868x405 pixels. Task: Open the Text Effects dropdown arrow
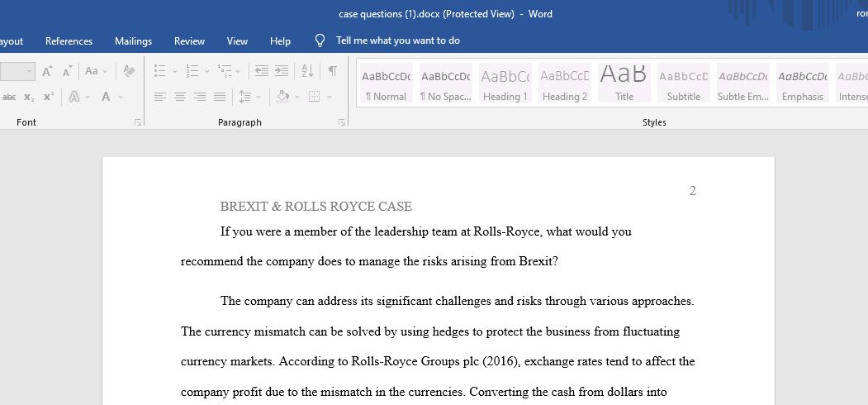[88, 97]
